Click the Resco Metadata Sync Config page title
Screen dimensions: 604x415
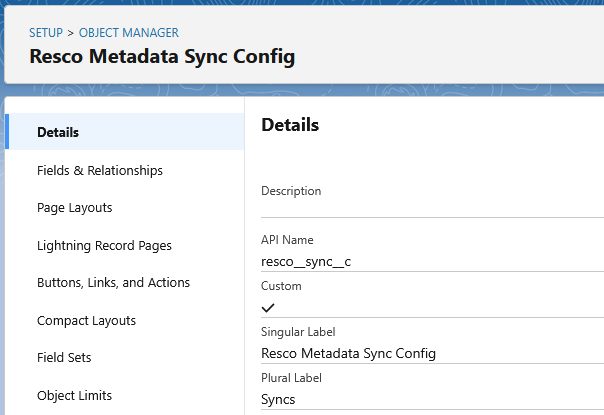(162, 57)
